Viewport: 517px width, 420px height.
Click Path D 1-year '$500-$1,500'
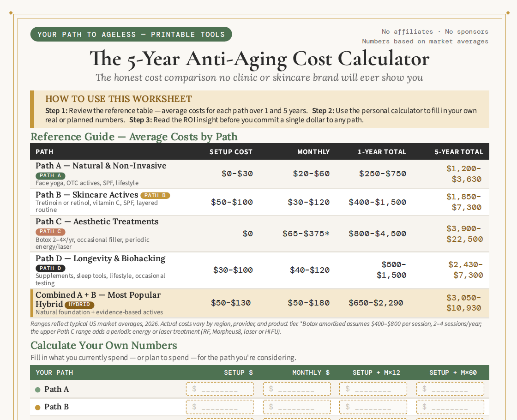391,270
